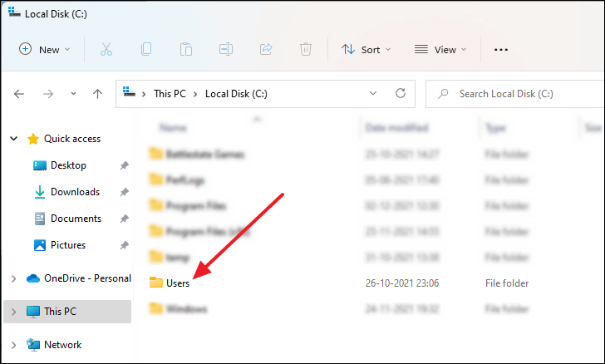
Task: Click This PC in the address bar
Action: click(x=170, y=94)
